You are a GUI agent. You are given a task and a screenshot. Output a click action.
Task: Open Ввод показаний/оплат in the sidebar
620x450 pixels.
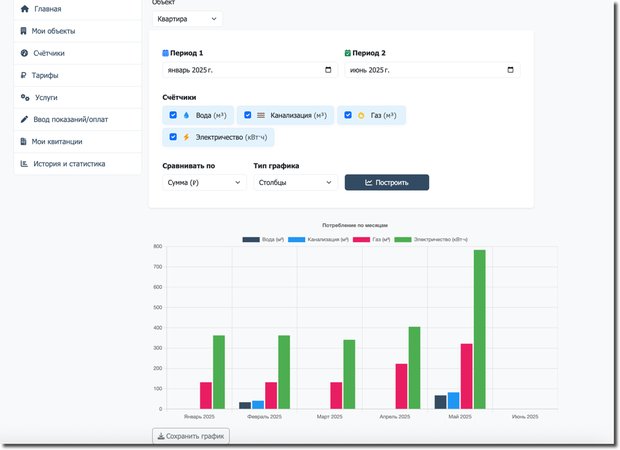[78, 119]
